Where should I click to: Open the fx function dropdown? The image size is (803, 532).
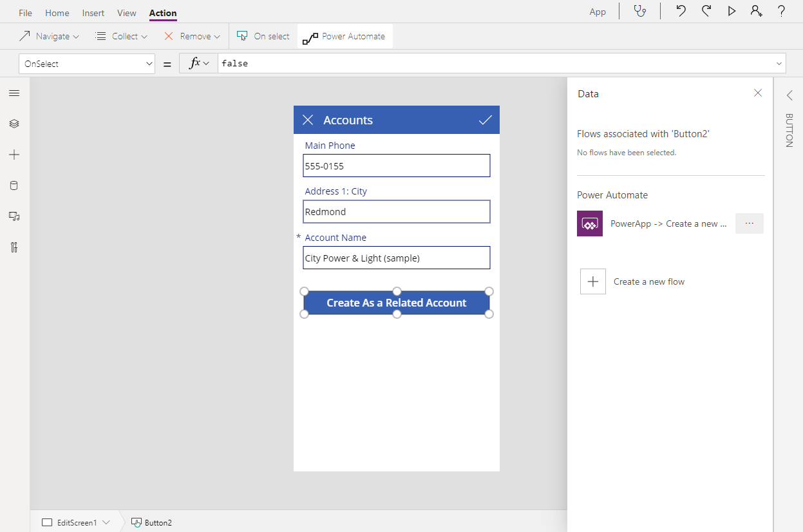click(199, 64)
